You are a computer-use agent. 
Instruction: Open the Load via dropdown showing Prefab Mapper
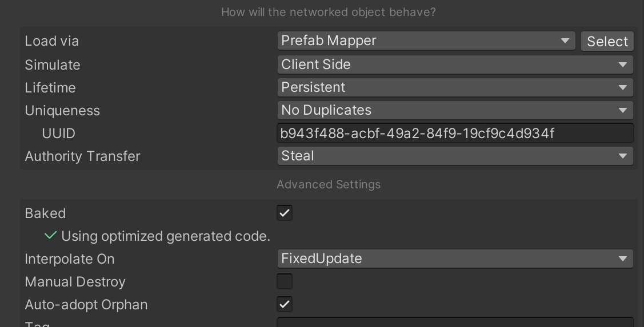coord(426,41)
